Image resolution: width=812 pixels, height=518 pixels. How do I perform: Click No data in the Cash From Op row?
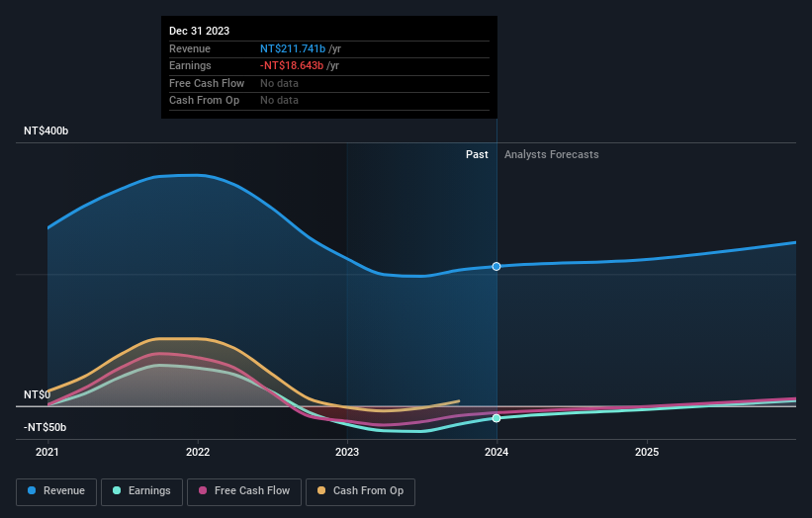(x=279, y=101)
